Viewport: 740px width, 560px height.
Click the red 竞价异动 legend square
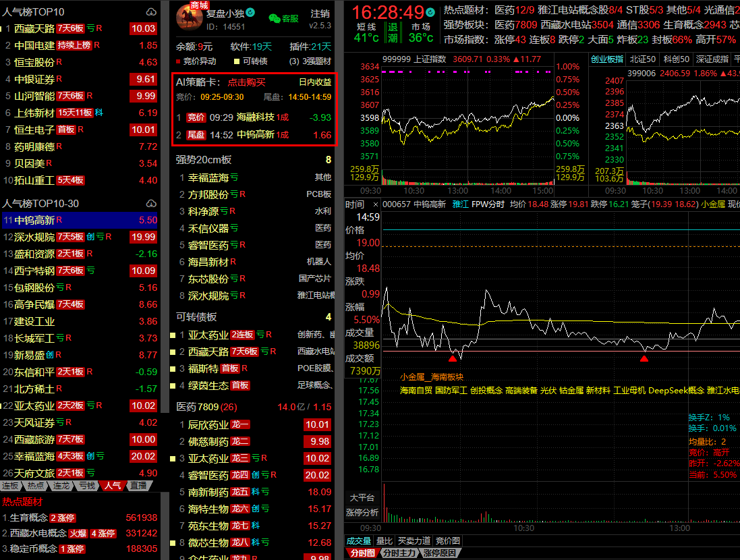(178, 61)
